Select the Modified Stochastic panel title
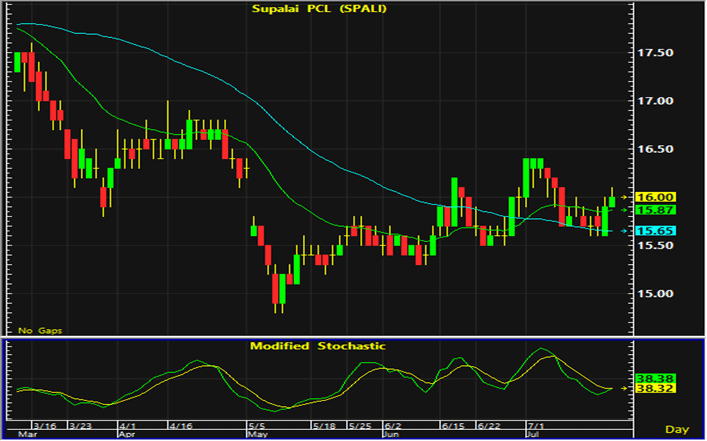Screen dimensions: 707x441 (318, 346)
